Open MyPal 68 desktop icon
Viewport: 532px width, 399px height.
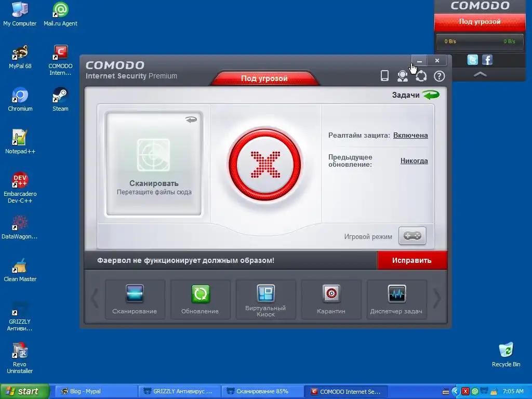coord(20,57)
